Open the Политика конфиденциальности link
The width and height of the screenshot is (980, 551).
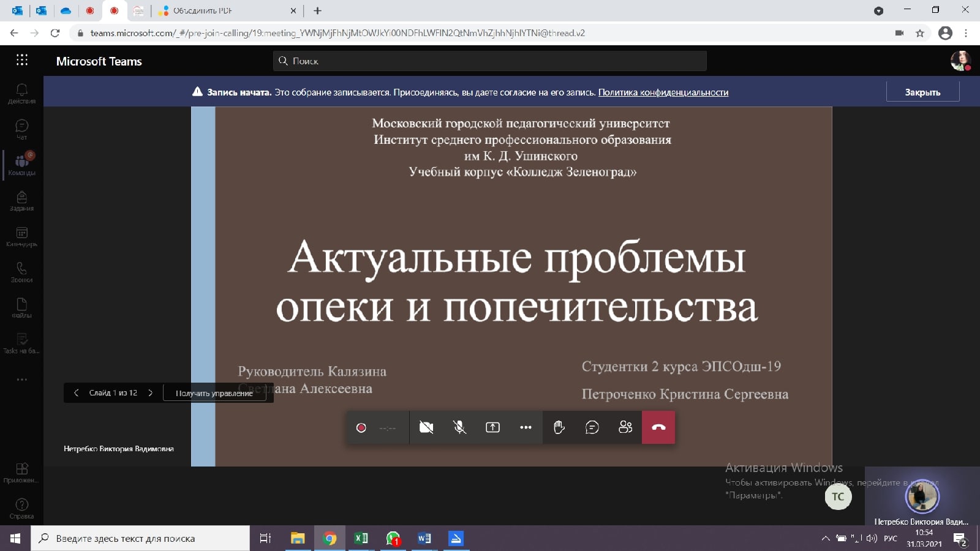tap(663, 92)
